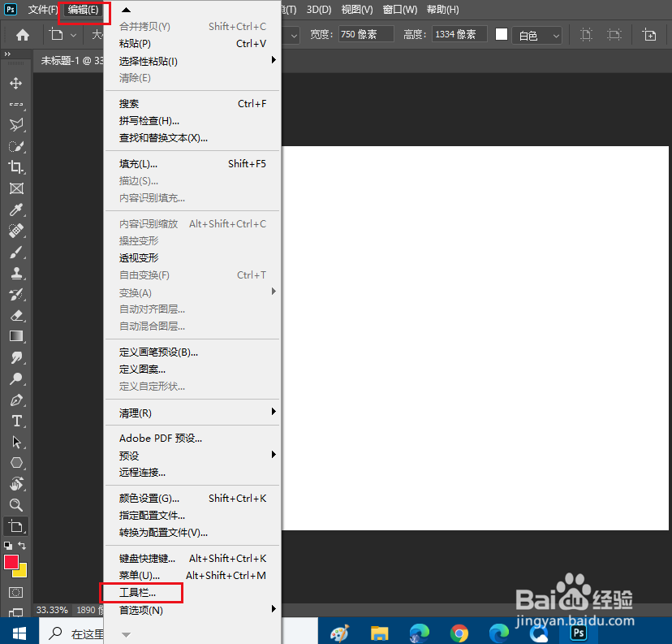
Task: Open the 3D menu
Action: tap(319, 10)
